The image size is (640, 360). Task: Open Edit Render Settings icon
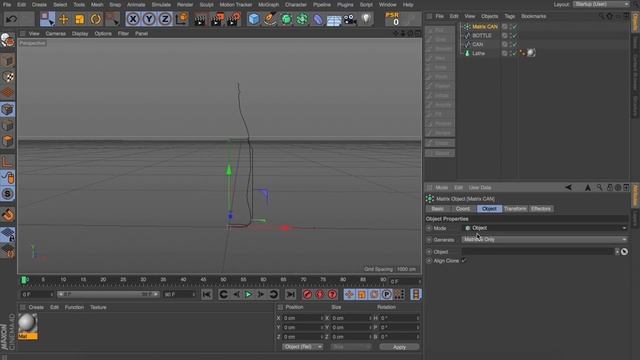(x=234, y=19)
